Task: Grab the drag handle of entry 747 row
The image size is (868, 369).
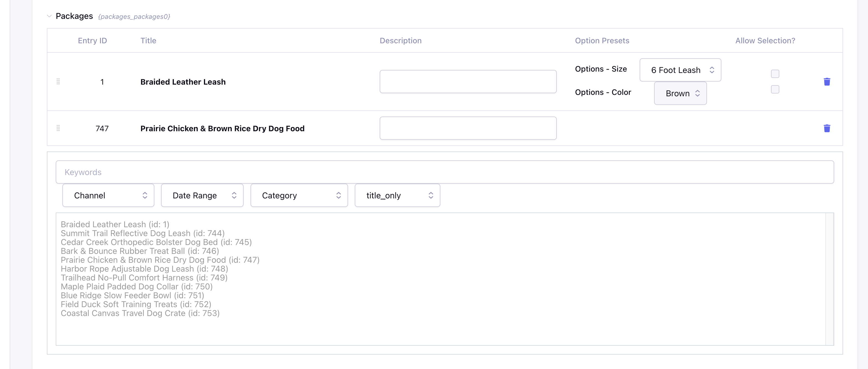Action: [x=58, y=128]
